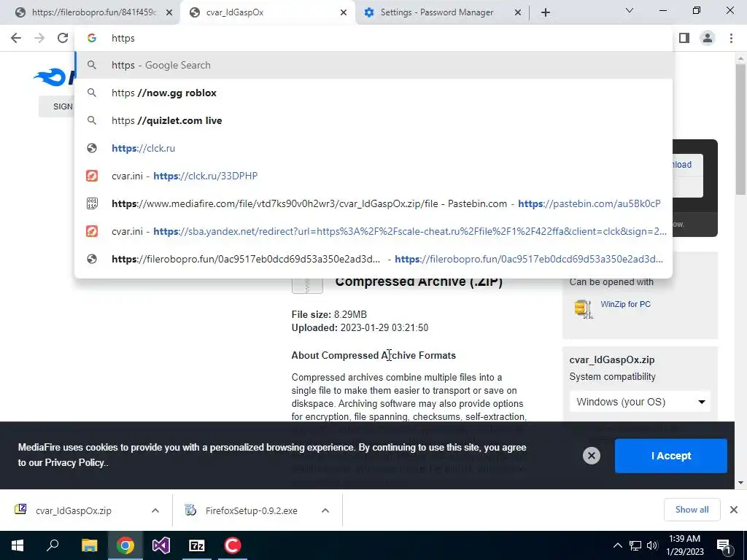747x560 pixels.
Task: Select the 'https - Google Search' suggestion
Action: pyautogui.click(x=373, y=65)
